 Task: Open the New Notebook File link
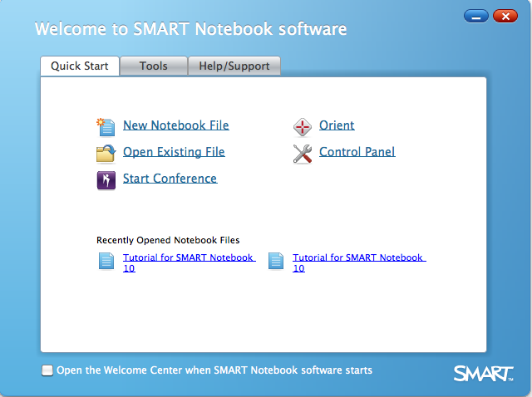[175, 125]
